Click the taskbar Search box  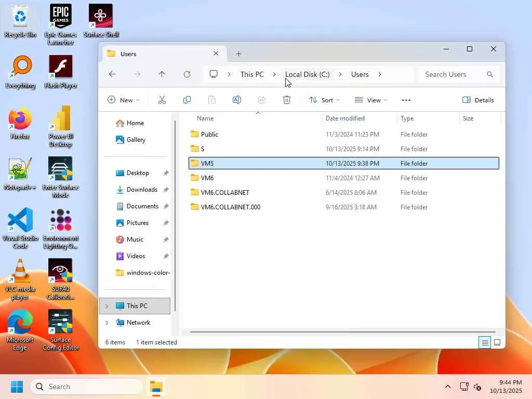click(x=87, y=387)
